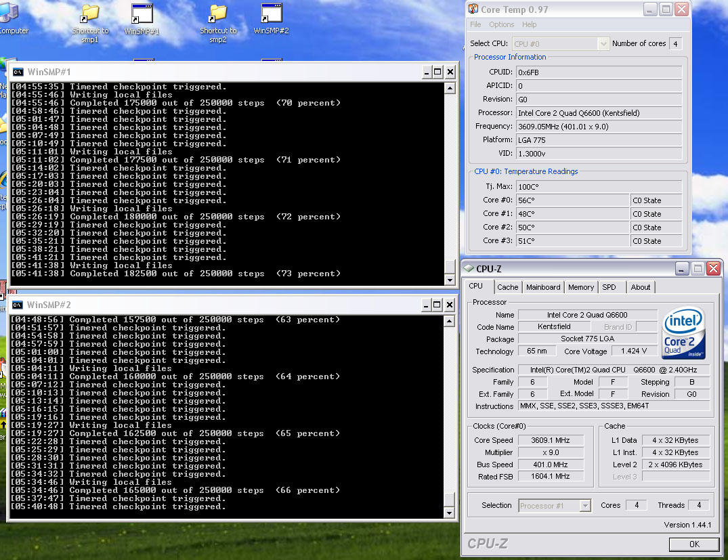Minimize the Core Temp window

(650, 9)
